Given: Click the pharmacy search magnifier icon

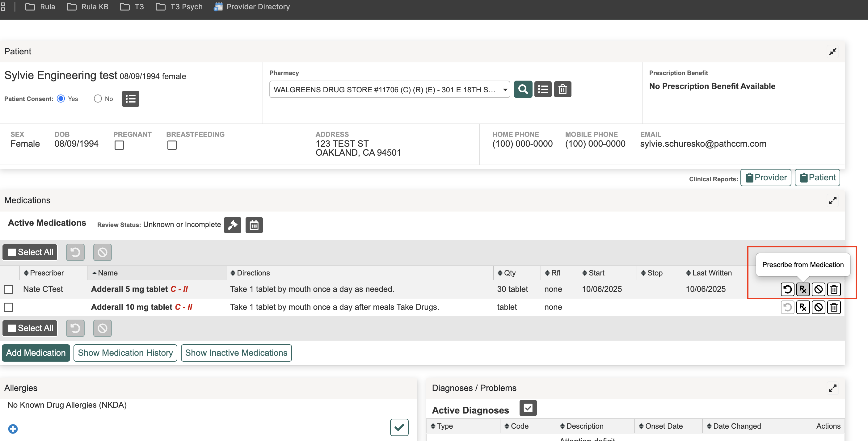Looking at the screenshot, I should [x=523, y=89].
